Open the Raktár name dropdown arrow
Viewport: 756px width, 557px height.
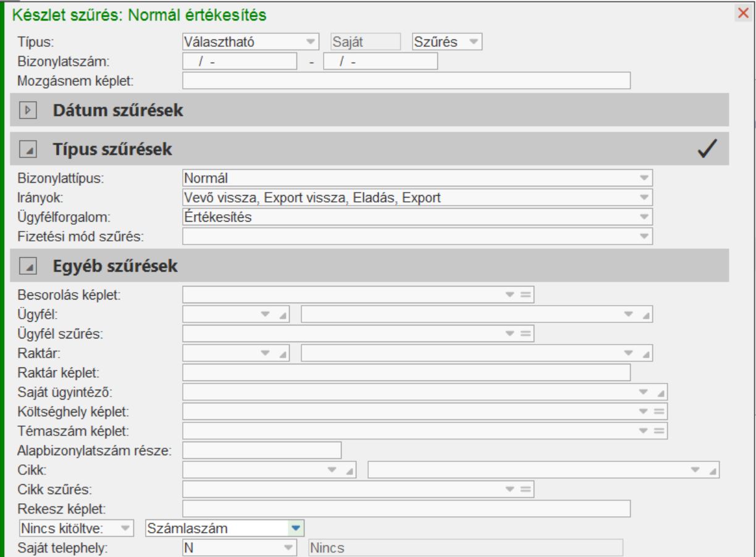click(629, 353)
